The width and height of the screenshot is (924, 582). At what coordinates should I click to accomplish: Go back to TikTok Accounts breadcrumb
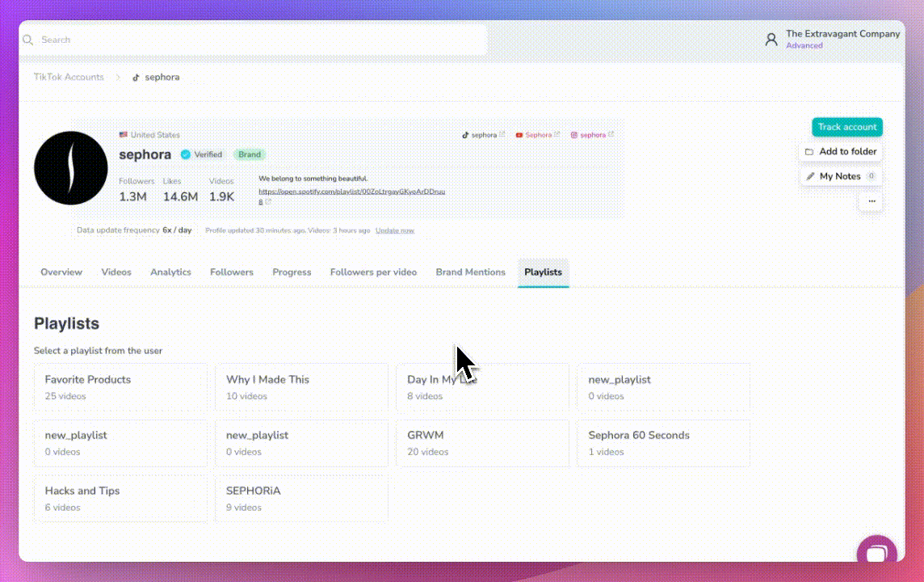pos(69,78)
